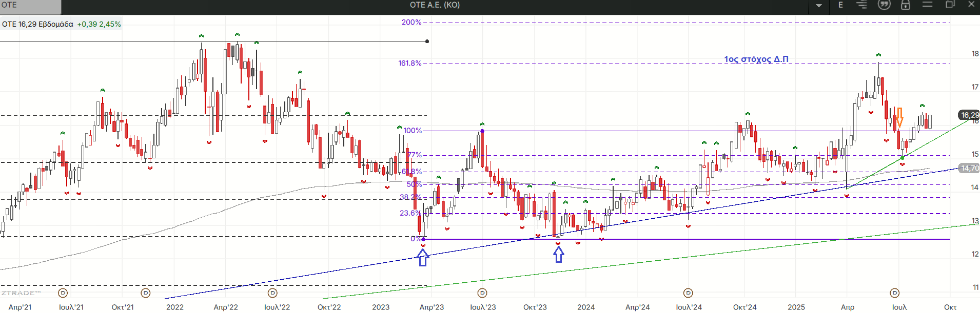Click the 13 value on the price axis
Viewport: 980px width, 313px height.
(x=975, y=221)
